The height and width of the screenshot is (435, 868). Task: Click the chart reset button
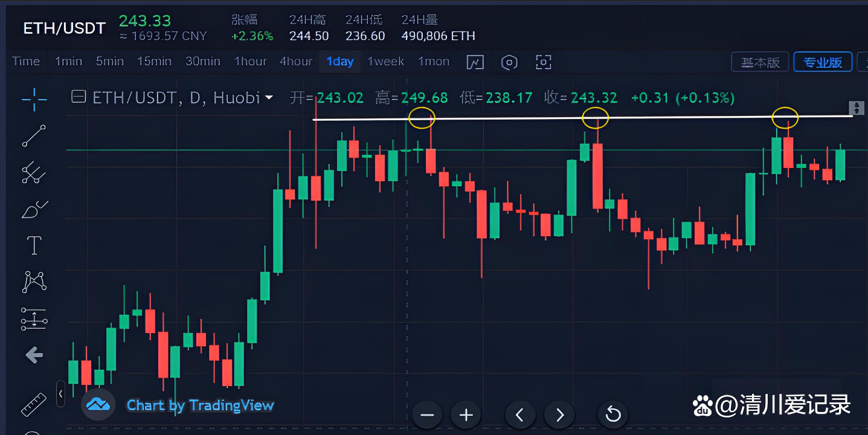612,414
